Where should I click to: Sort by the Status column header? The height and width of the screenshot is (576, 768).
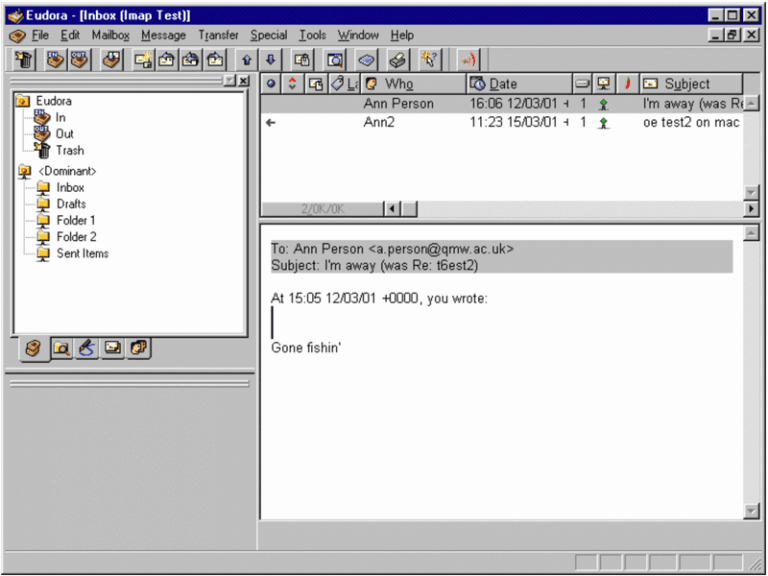[x=271, y=84]
